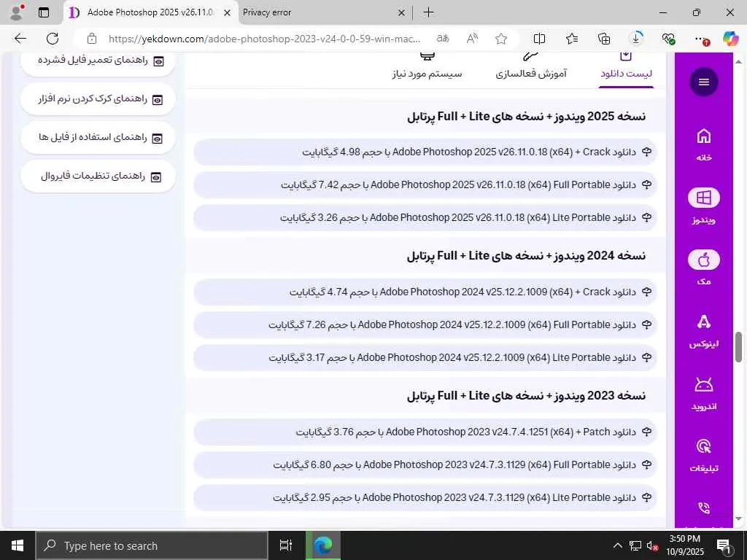Click the scrollbar up arrow
This screenshot has width=747, height=560.
tap(738, 62)
